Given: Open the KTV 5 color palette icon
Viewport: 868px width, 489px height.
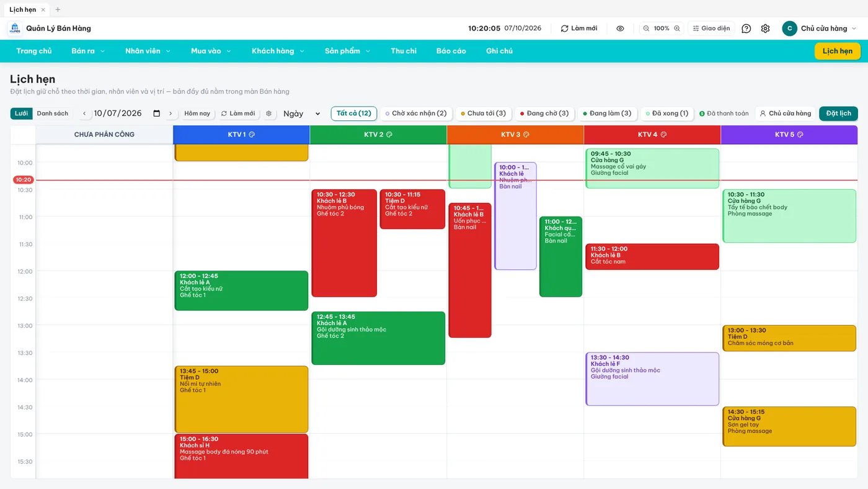Looking at the screenshot, I should pos(800,135).
